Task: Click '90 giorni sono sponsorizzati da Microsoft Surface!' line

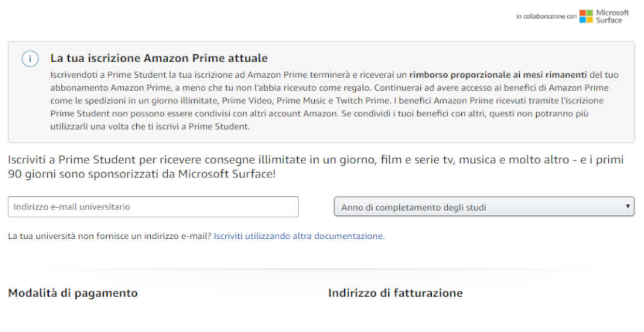Action: tap(142, 174)
